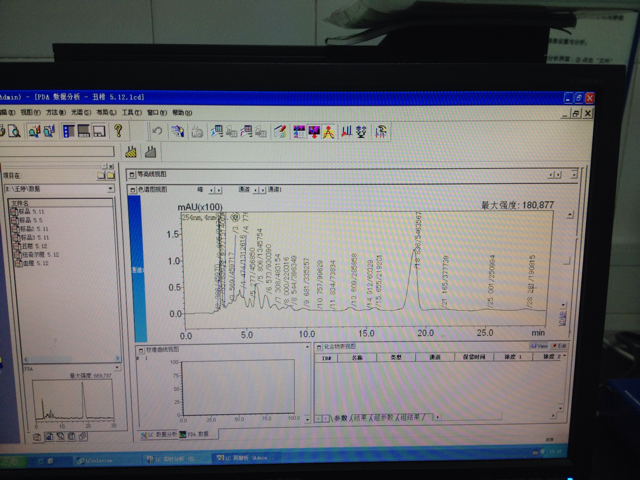
Task: Toggle the calibration curve view header icon
Action: point(141,350)
